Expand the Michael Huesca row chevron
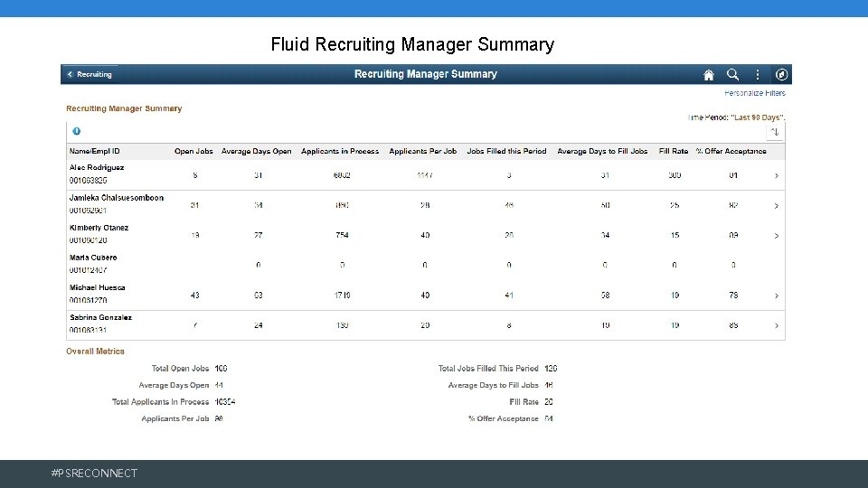868x488 pixels. click(x=777, y=296)
